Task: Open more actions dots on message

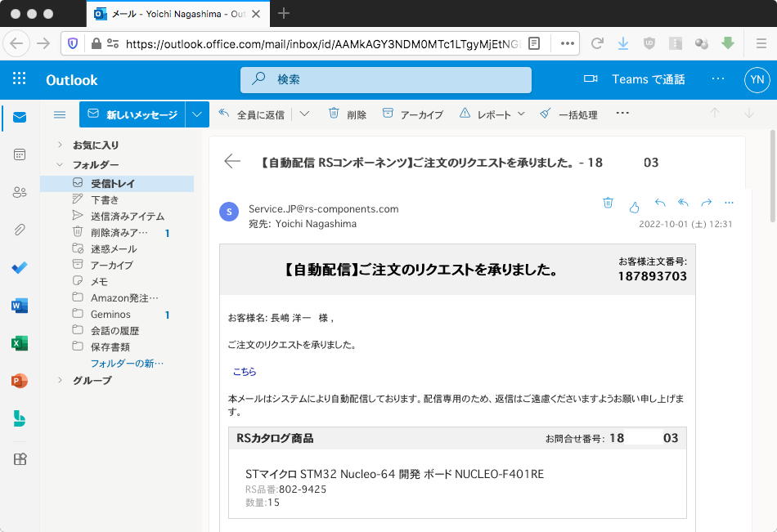Action: pyautogui.click(x=729, y=203)
